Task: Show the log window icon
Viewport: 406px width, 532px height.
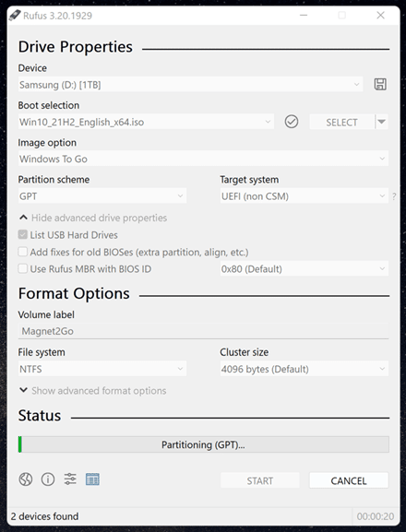Action: tap(92, 479)
